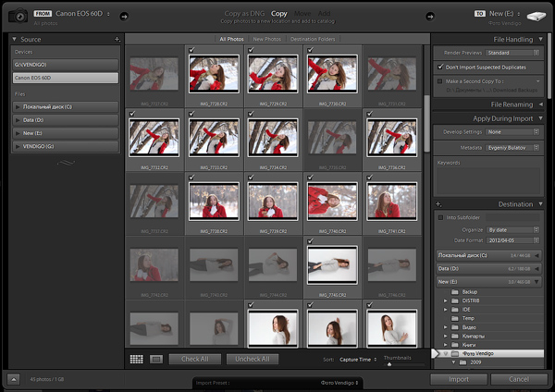Add destination folder via plus icon
This screenshot has height=392, width=555.
coord(438,204)
